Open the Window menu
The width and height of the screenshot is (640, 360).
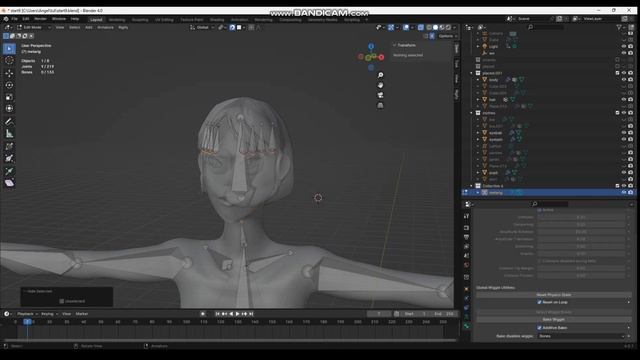click(59, 19)
